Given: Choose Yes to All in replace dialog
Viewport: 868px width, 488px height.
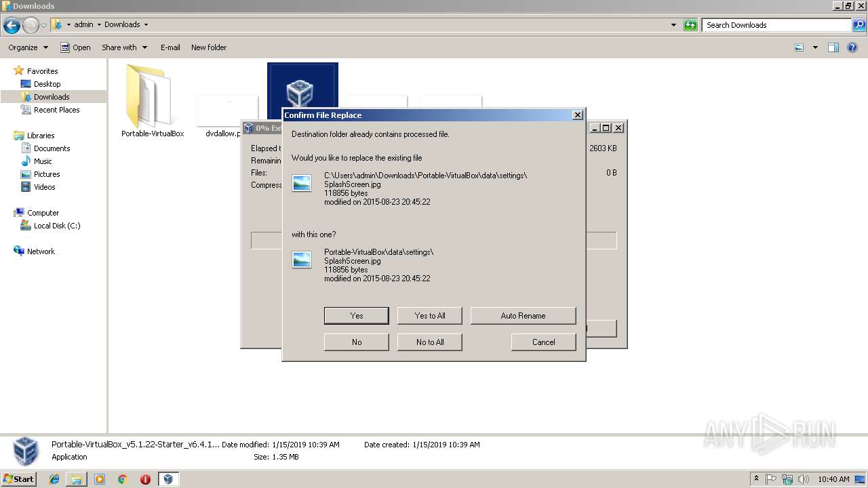Looking at the screenshot, I should click(430, 316).
